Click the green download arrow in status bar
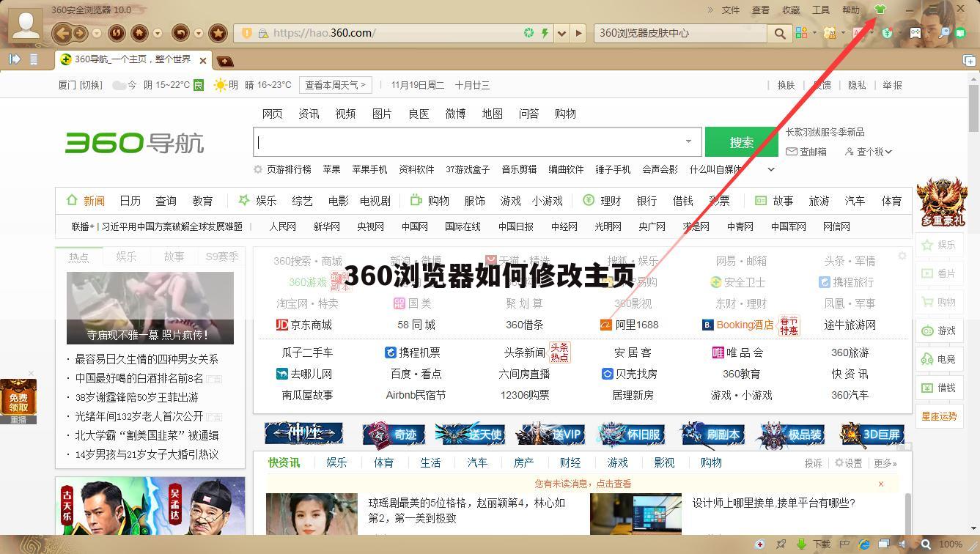980x554 pixels. [x=802, y=544]
